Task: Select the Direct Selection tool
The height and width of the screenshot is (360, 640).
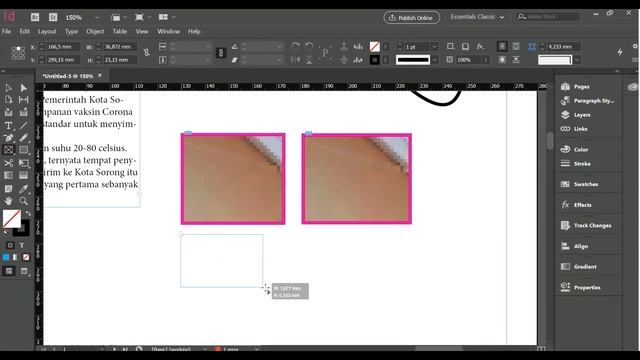Action: tap(24, 88)
